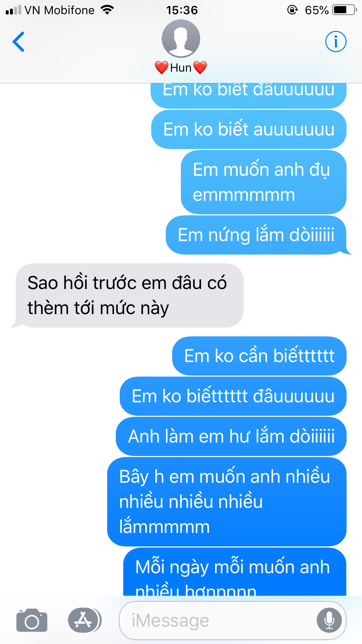Screen dimensions: 362x644
Task: Tap the Wi-Fi icon in status bar
Action: coord(107,10)
